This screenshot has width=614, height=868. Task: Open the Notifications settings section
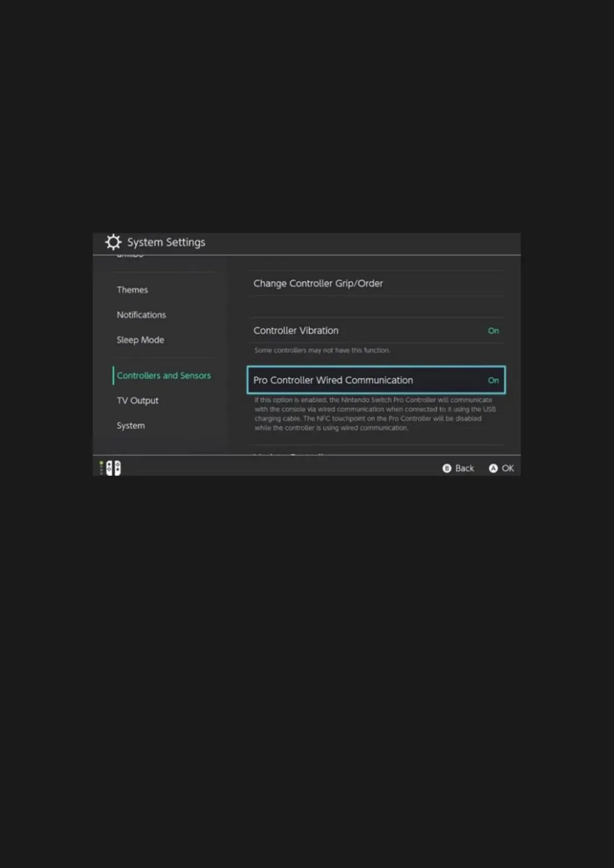141,314
